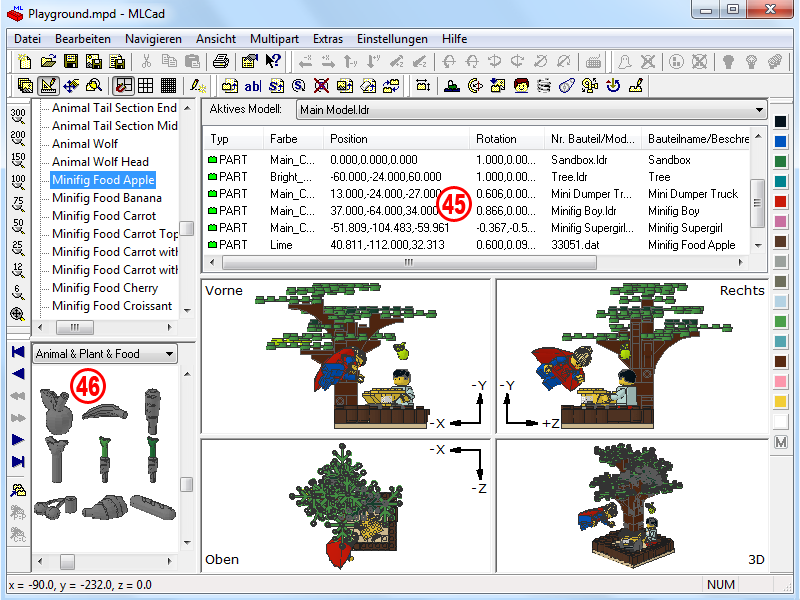Image resolution: width=800 pixels, height=600 pixels.
Task: Click the 'ab|' add comment icon
Action: point(253,86)
